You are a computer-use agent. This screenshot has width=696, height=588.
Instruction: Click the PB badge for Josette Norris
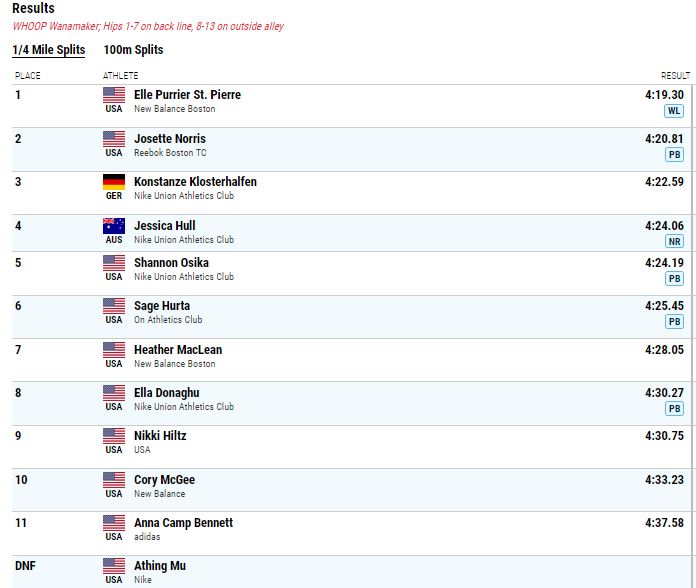[x=674, y=154]
